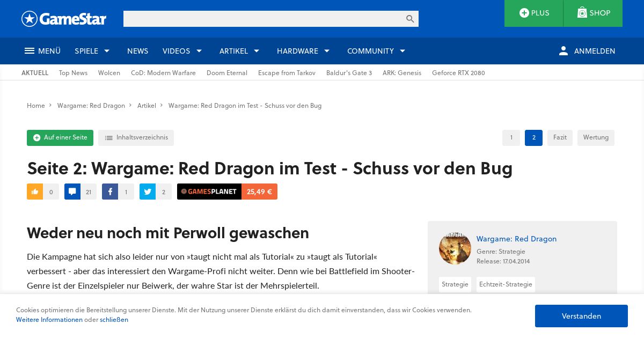
Task: Click the Wargame cover thumbnail
Action: (455, 248)
